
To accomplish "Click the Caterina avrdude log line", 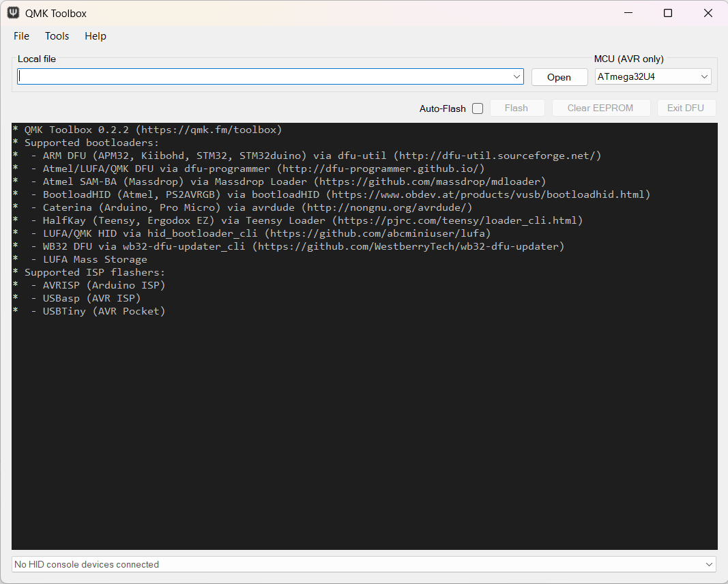I will 242,208.
